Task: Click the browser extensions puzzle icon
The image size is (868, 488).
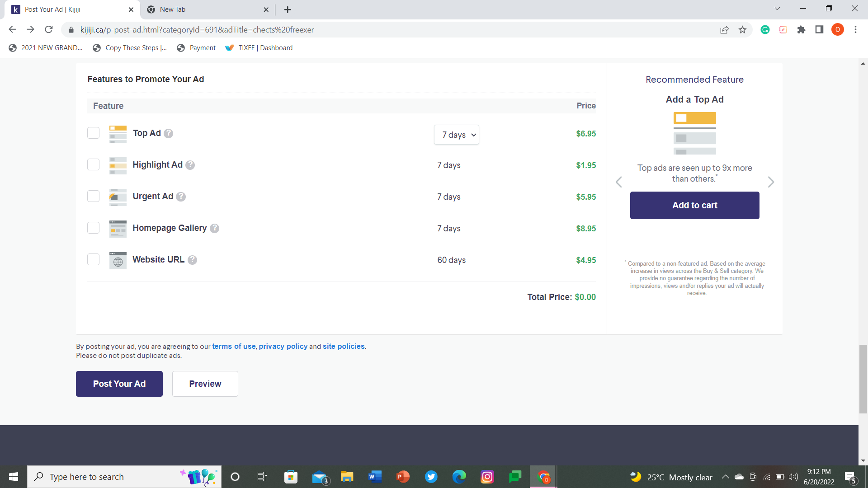Action: pos(802,30)
